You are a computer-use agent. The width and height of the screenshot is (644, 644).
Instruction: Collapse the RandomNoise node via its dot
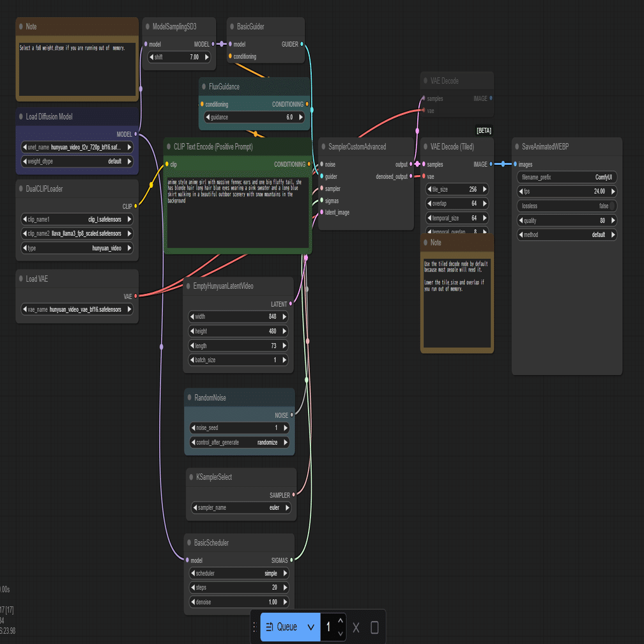pos(189,397)
